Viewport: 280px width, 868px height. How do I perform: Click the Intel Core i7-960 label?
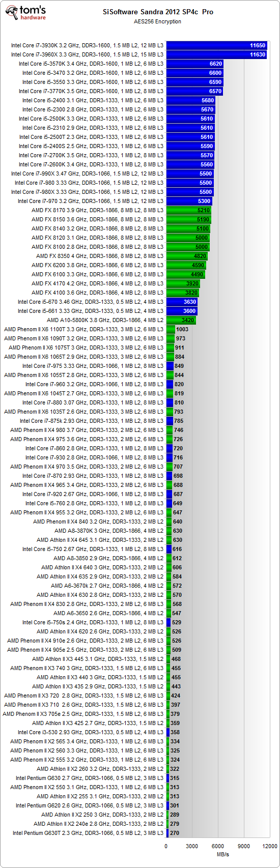tap(94, 384)
